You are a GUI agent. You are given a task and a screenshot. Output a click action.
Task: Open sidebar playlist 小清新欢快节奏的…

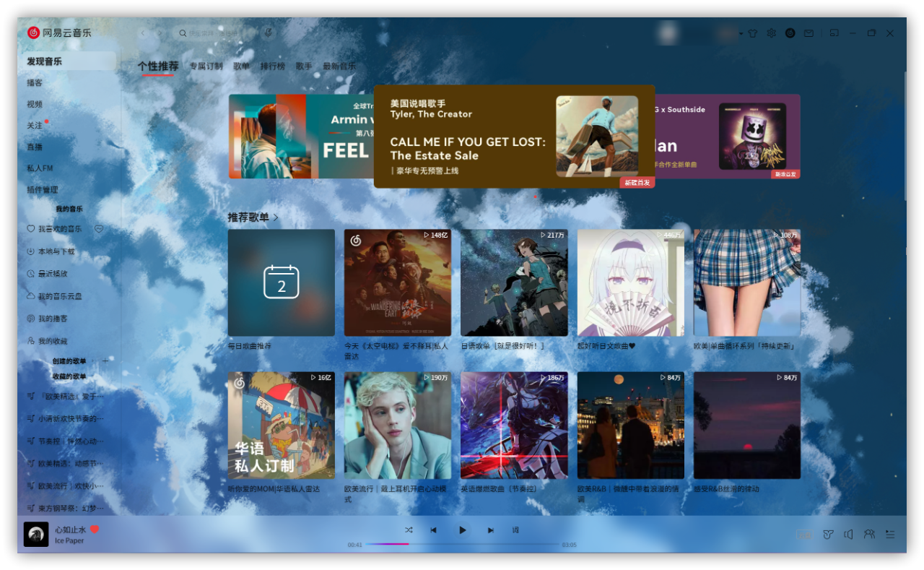pos(66,418)
